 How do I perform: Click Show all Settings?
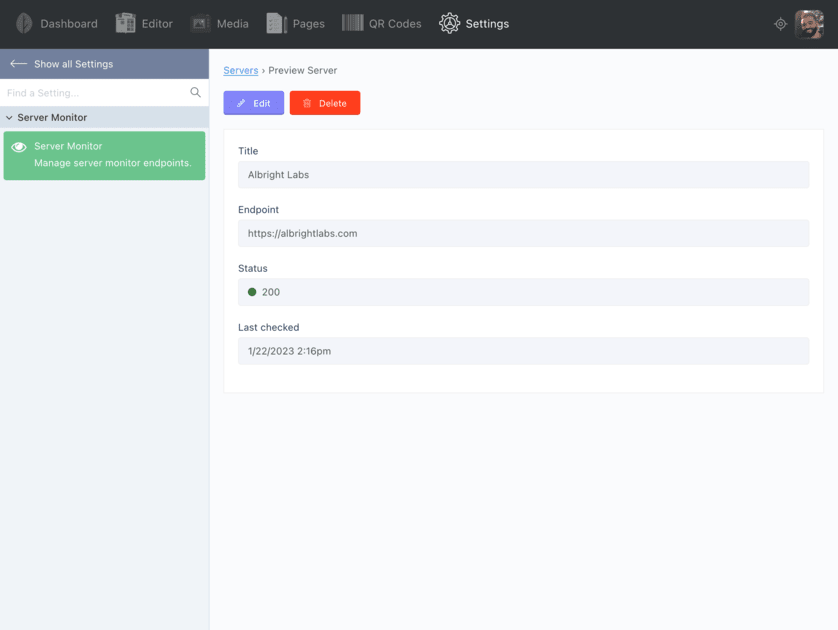click(74, 64)
